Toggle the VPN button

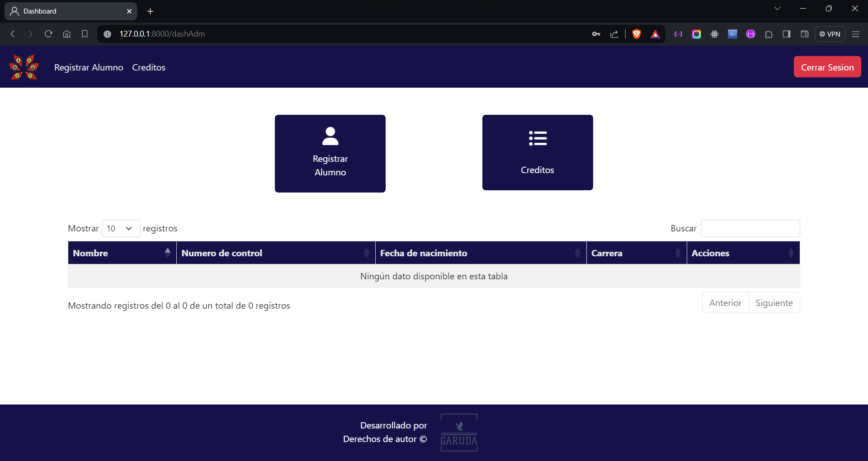coord(830,34)
